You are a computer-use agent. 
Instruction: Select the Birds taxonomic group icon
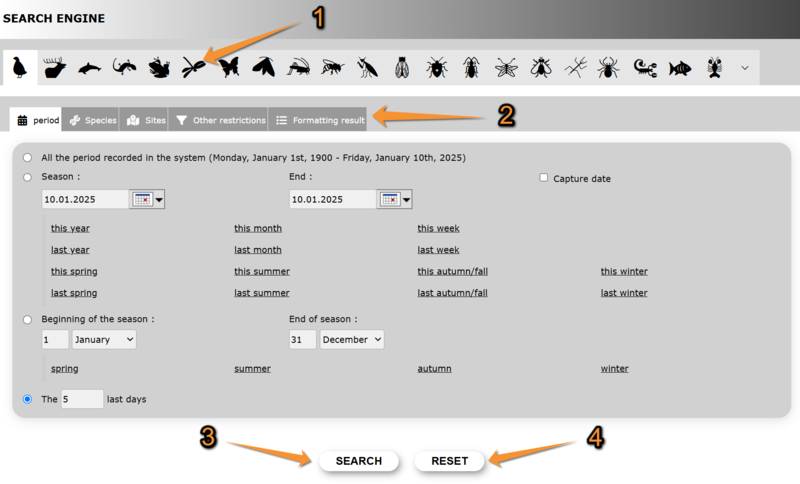[19, 67]
